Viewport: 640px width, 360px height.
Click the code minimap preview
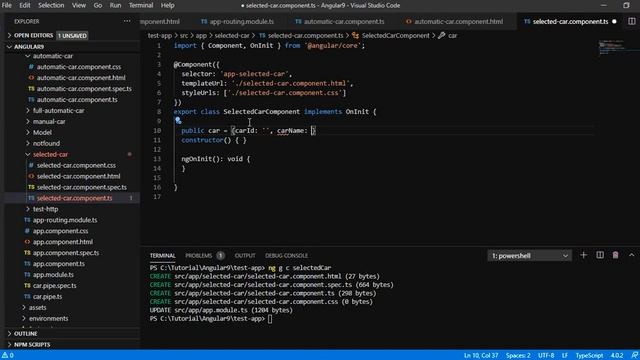pos(611,47)
